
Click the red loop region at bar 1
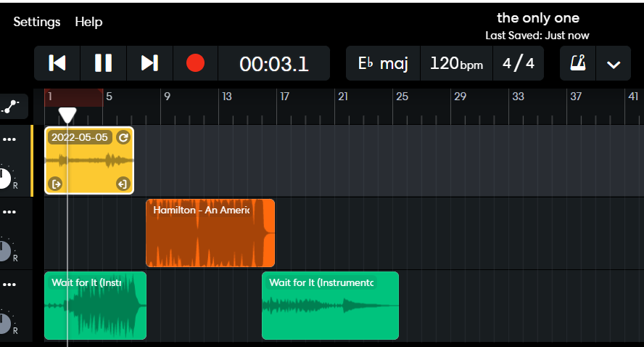(x=73, y=97)
